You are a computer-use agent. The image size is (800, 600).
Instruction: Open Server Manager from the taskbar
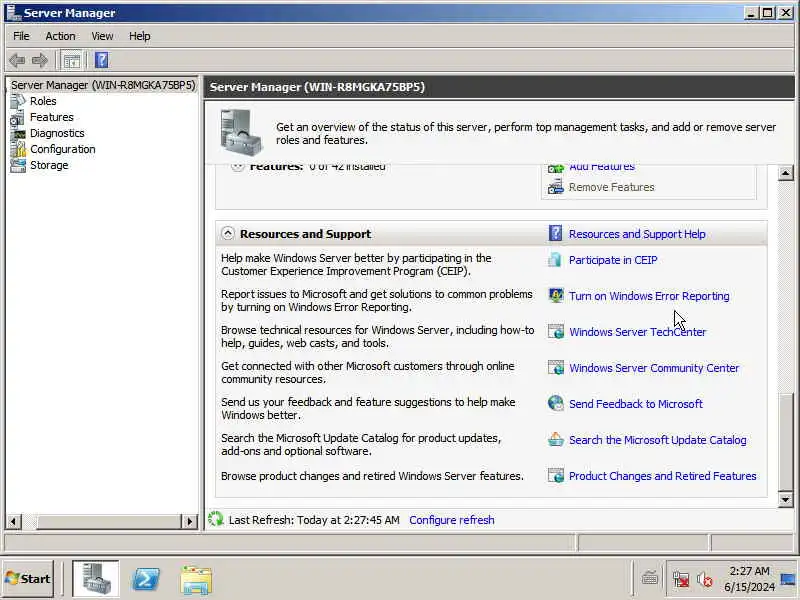[95, 579]
